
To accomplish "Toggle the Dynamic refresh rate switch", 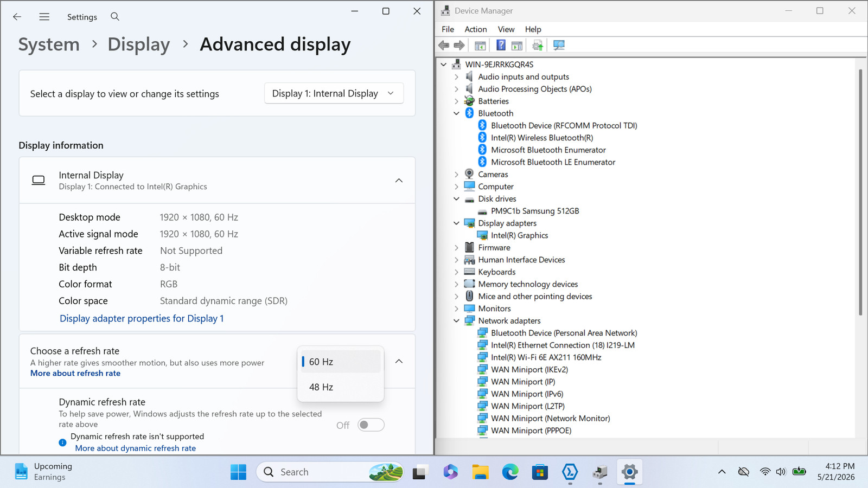I will pyautogui.click(x=371, y=425).
